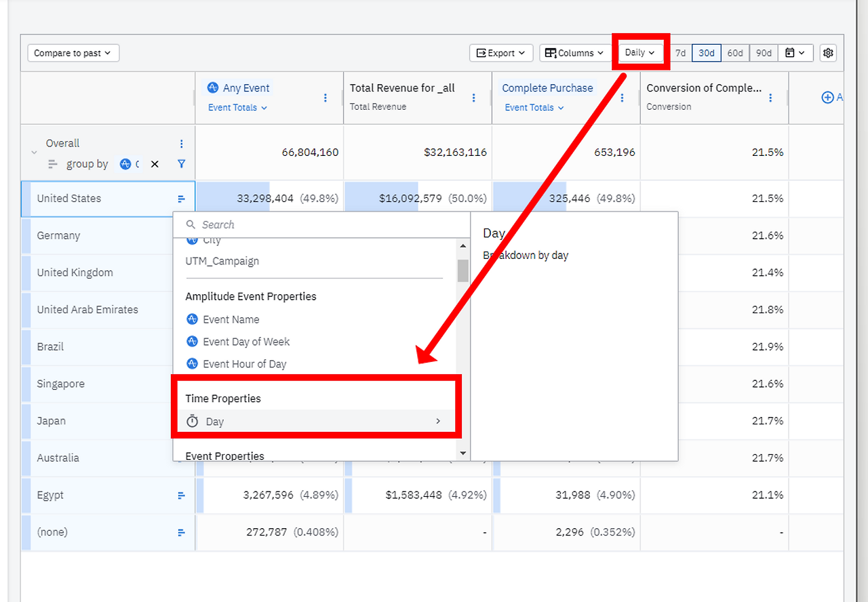Screen dimensions: 868x602
Task: Click the 653,196 purchases cell
Action: coord(566,153)
